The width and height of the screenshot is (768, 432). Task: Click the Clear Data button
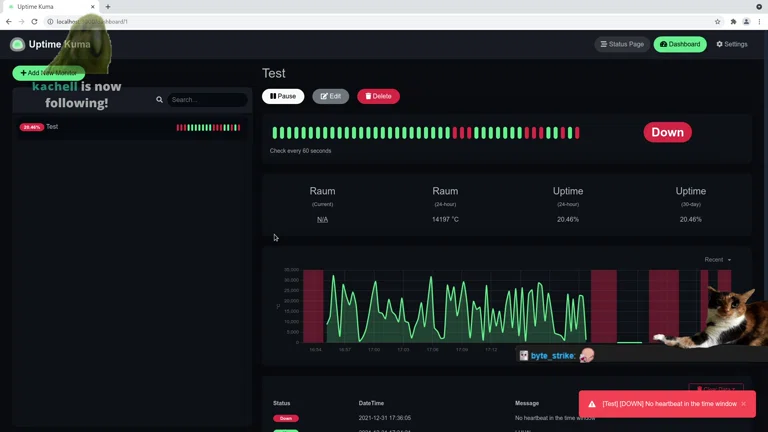click(x=716, y=388)
